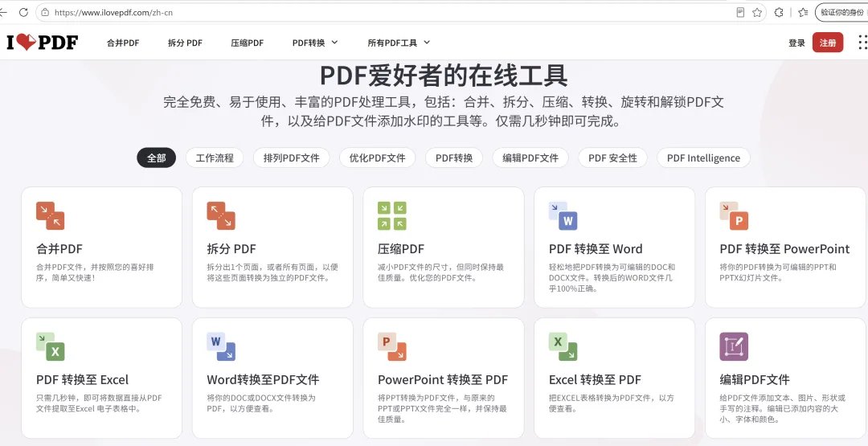Select the 工作流程 filter tab
Viewport: 868px width, 446px height.
215,158
